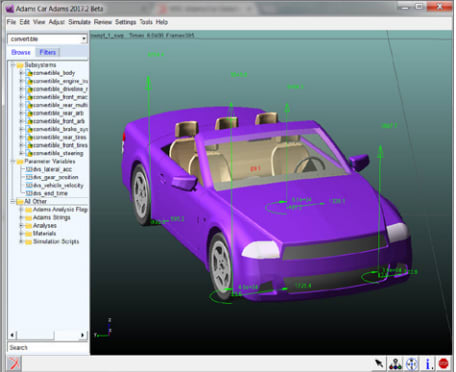The width and height of the screenshot is (456, 372).
Task: Collapse the Subsystems tree group
Action: (13, 65)
